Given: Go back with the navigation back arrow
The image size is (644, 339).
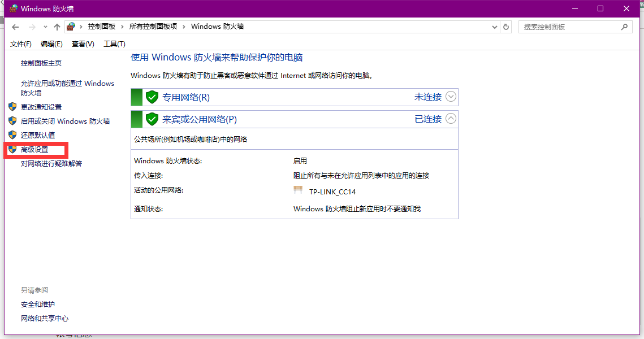Looking at the screenshot, I should 16,27.
